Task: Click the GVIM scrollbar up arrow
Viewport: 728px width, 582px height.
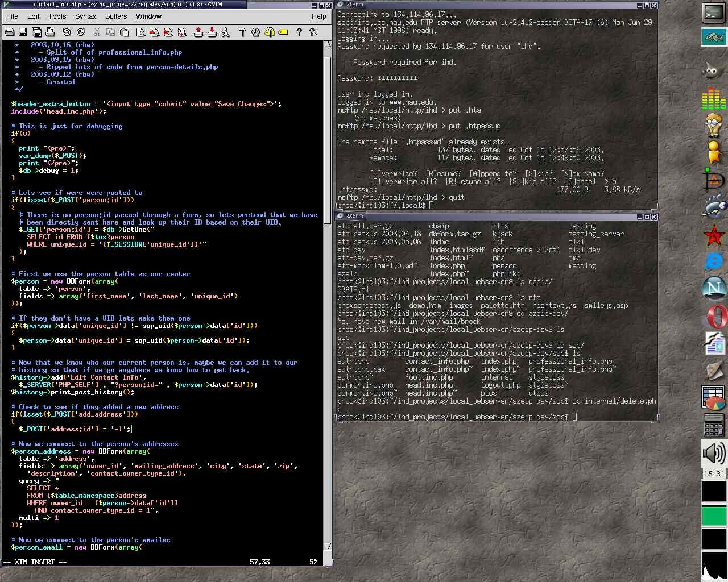Action: 328,44
